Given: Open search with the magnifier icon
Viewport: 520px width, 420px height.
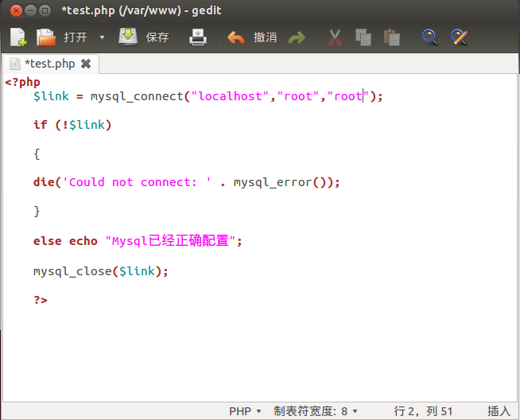Looking at the screenshot, I should tap(430, 37).
